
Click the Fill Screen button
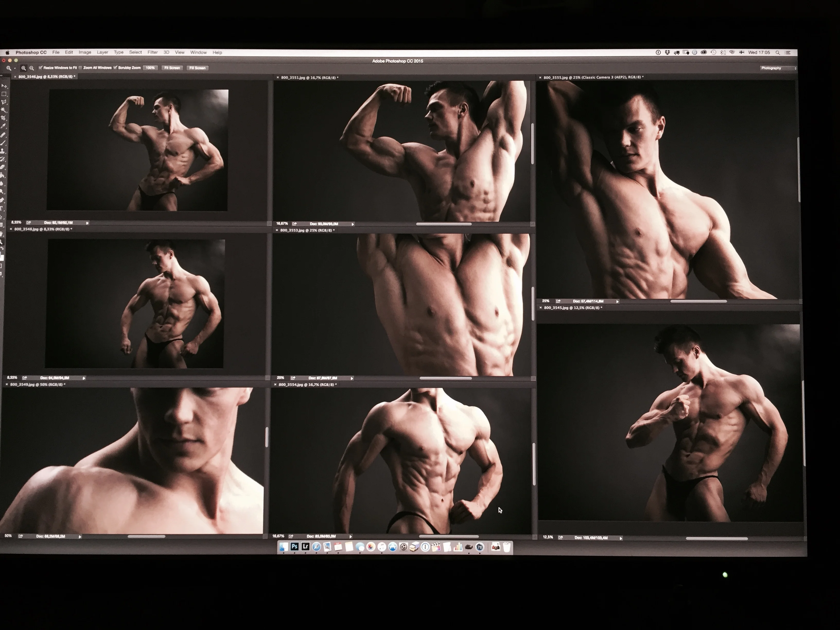point(197,68)
